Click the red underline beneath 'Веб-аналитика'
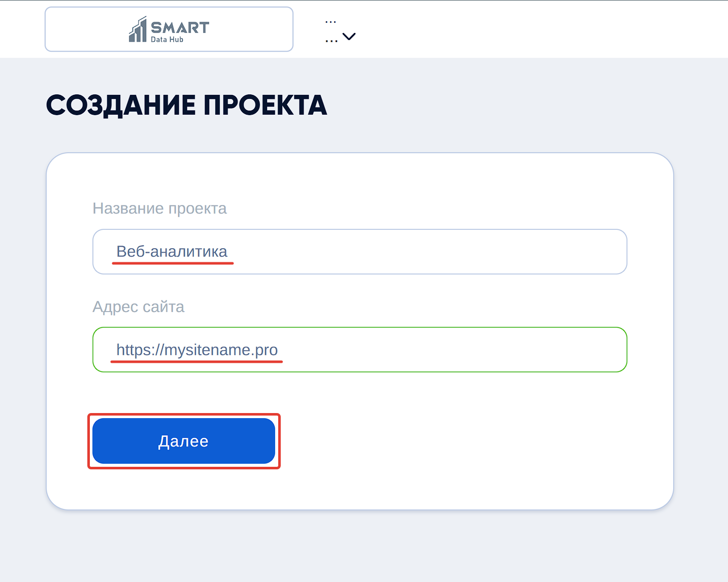 click(x=173, y=263)
